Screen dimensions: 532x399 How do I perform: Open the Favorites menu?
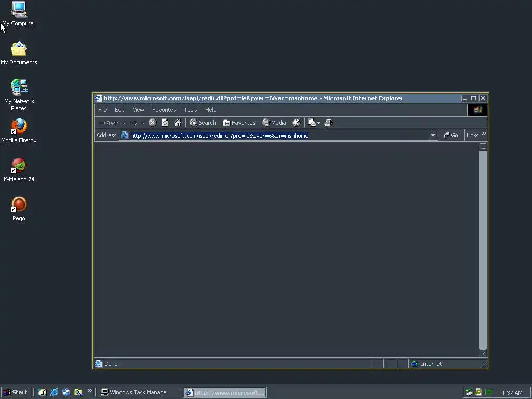[x=164, y=110]
